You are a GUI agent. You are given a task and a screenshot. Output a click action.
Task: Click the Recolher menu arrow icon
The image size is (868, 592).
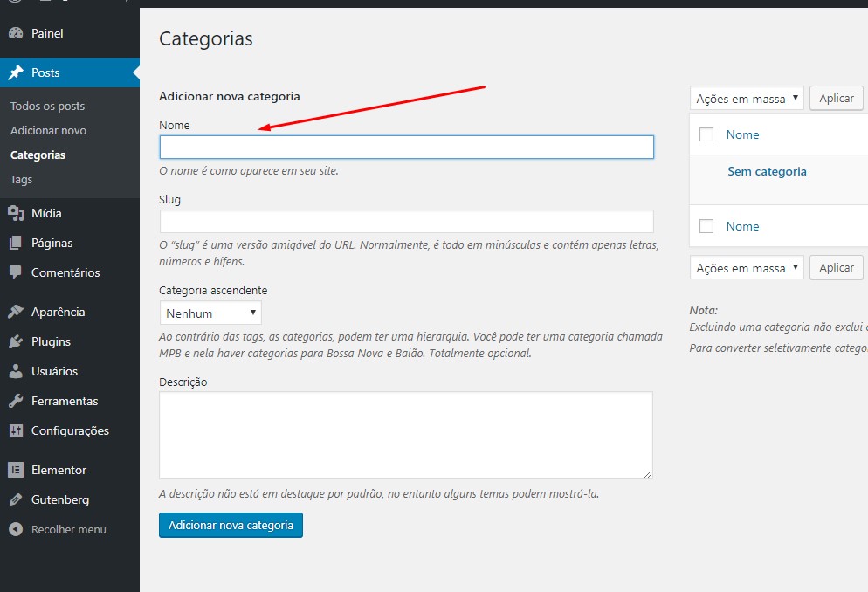(x=16, y=529)
